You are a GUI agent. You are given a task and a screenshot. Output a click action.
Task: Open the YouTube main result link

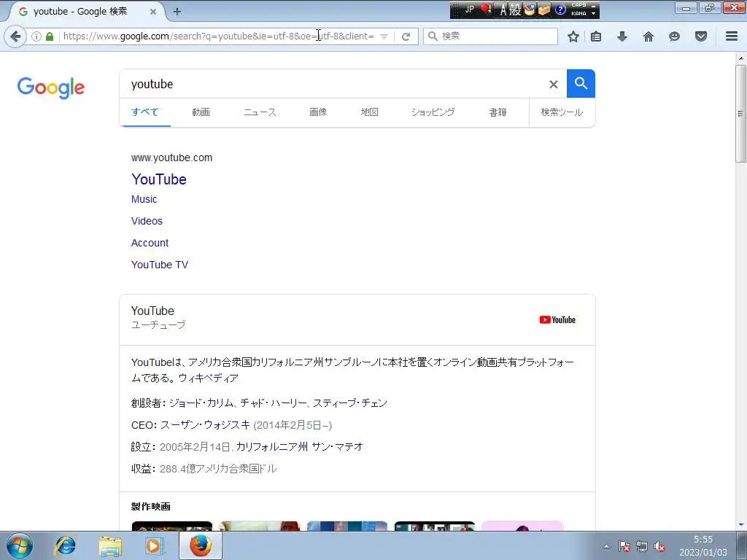[159, 179]
